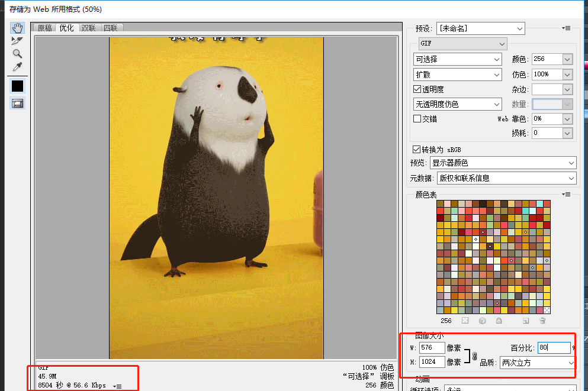Open the 颜色 256 dropdown arrow

[567, 59]
